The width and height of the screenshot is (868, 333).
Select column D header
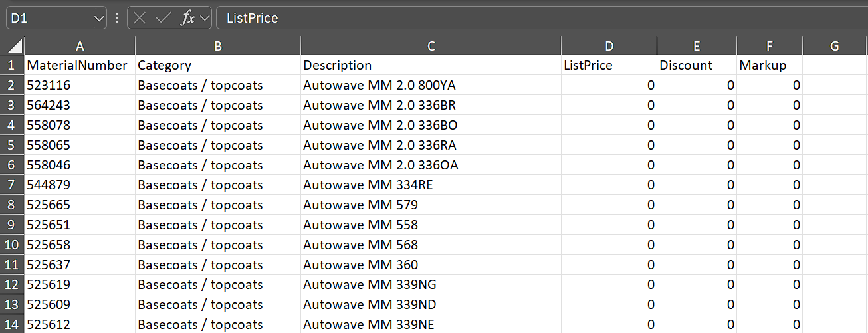point(609,46)
